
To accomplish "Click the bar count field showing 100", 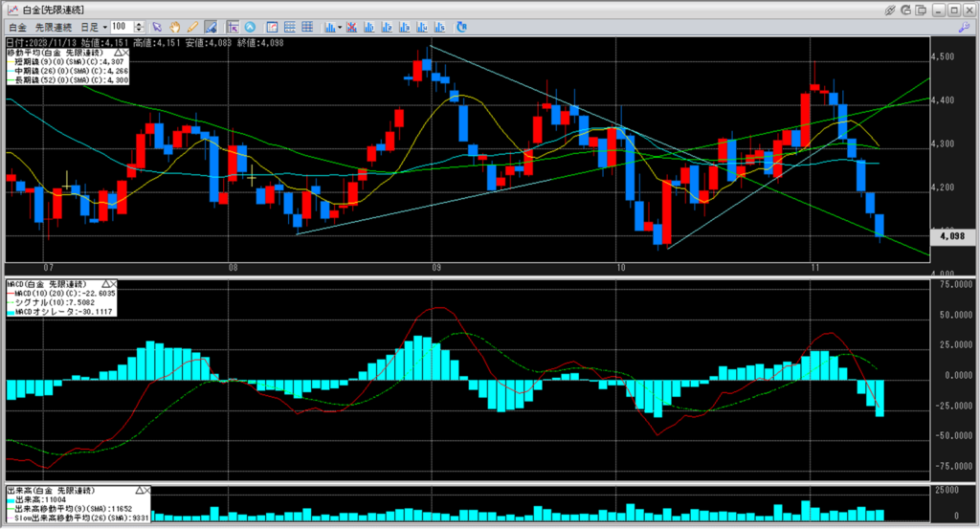I will pos(122,27).
